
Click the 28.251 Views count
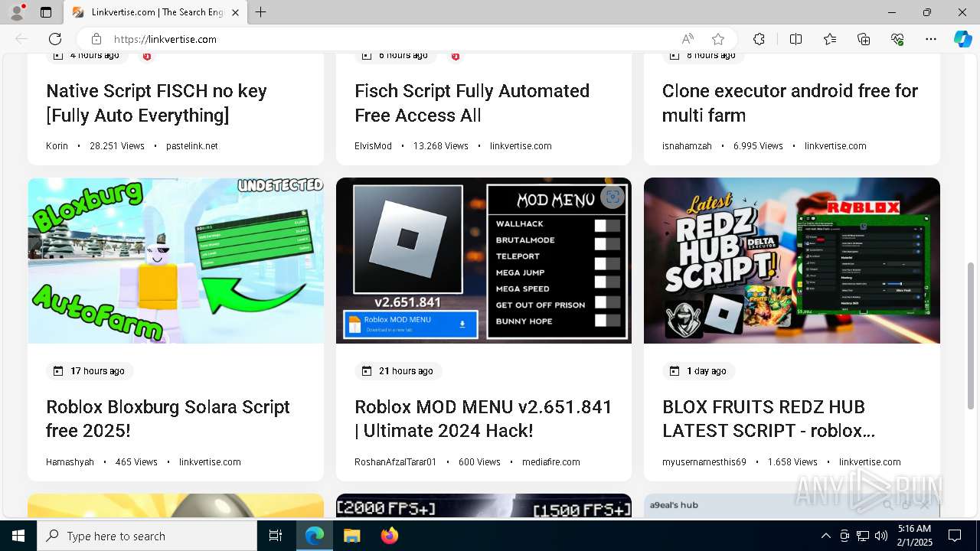pos(117,146)
